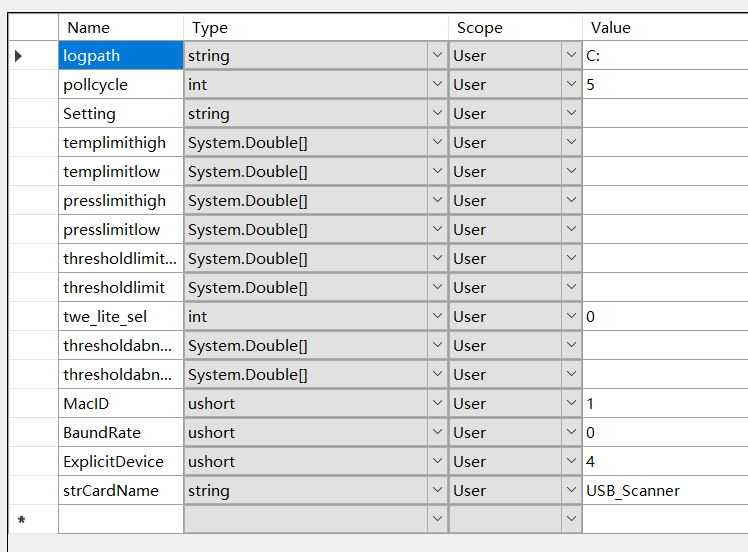The image size is (748, 552).
Task: Open ExplicitDevice Type dropdown
Action: (437, 461)
